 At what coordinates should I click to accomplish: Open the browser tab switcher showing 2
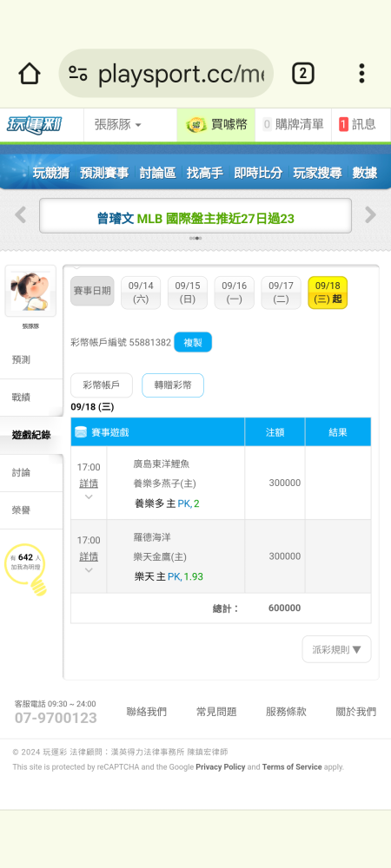tap(303, 74)
